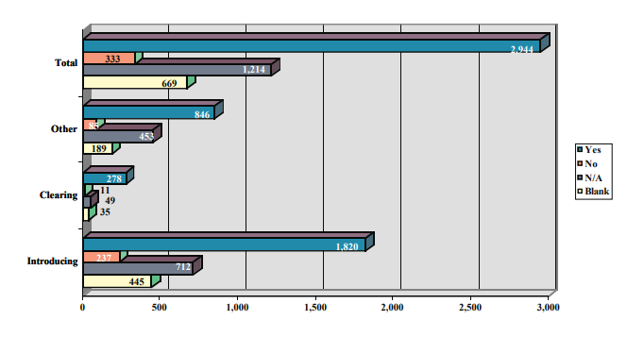Select the Clearing Yes bar labeled 278

coord(105,178)
